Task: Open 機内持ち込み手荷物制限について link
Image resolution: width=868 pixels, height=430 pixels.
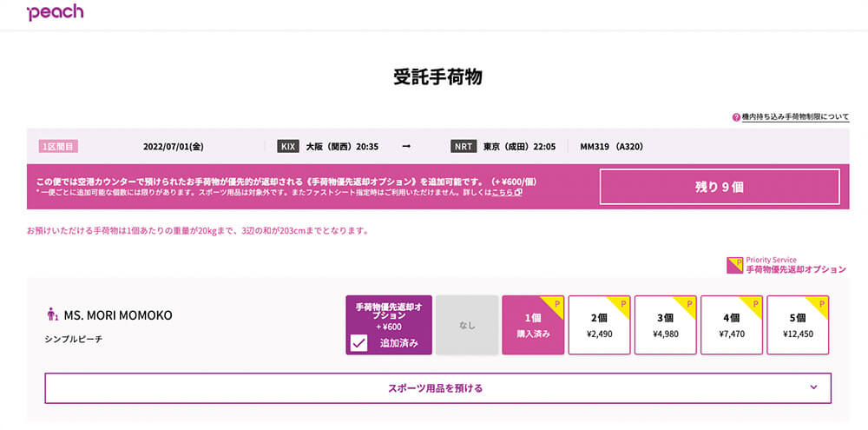Action: 795,117
